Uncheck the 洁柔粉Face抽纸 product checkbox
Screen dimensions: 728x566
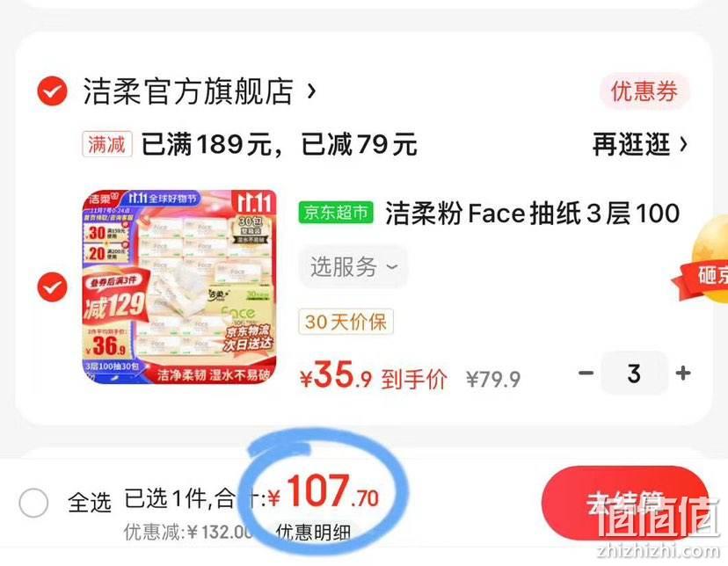[52, 287]
